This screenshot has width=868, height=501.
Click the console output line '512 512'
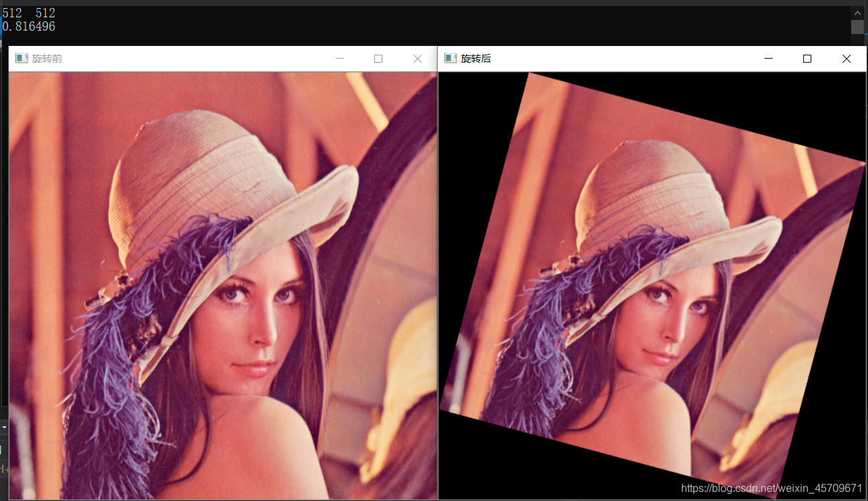[x=29, y=13]
